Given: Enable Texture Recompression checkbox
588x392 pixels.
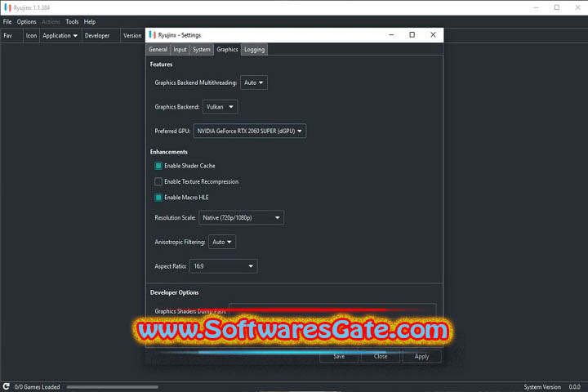Looking at the screenshot, I should click(x=158, y=181).
